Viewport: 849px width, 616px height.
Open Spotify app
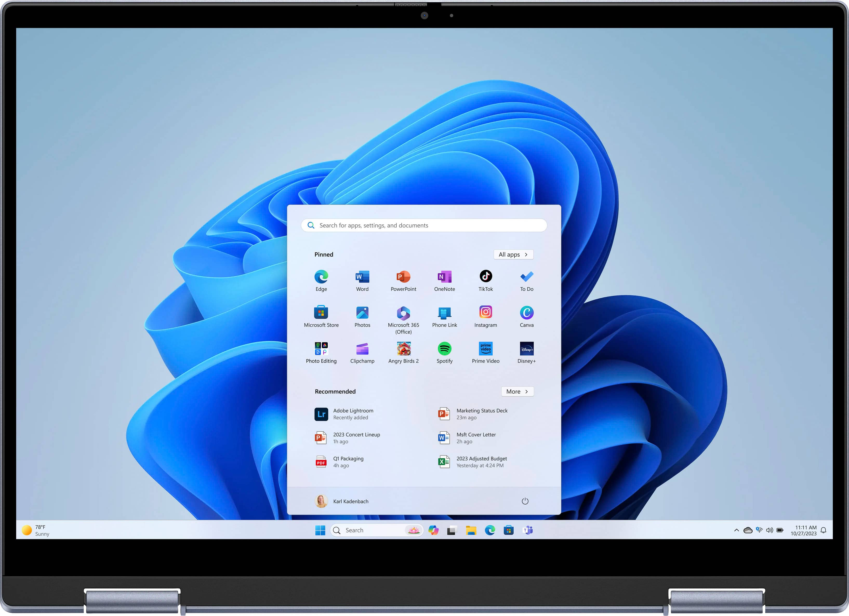tap(445, 349)
